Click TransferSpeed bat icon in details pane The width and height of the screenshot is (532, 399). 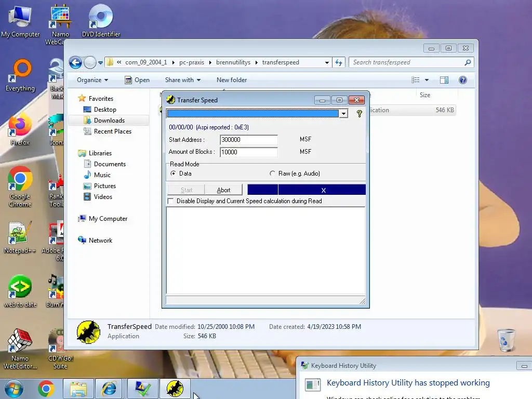point(88,332)
